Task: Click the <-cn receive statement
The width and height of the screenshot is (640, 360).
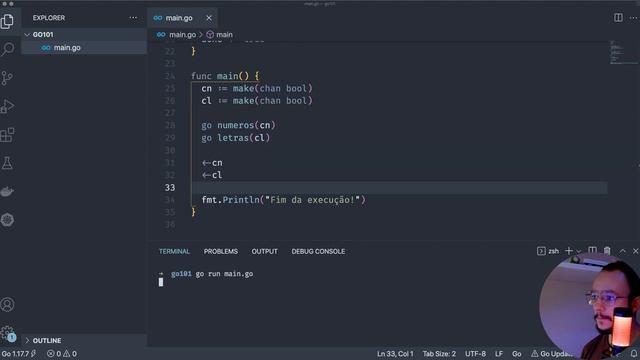Action: 212,163
